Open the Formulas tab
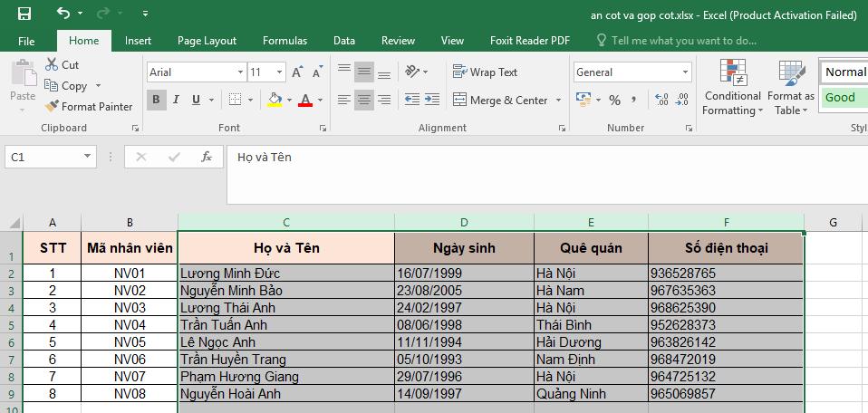 285,41
